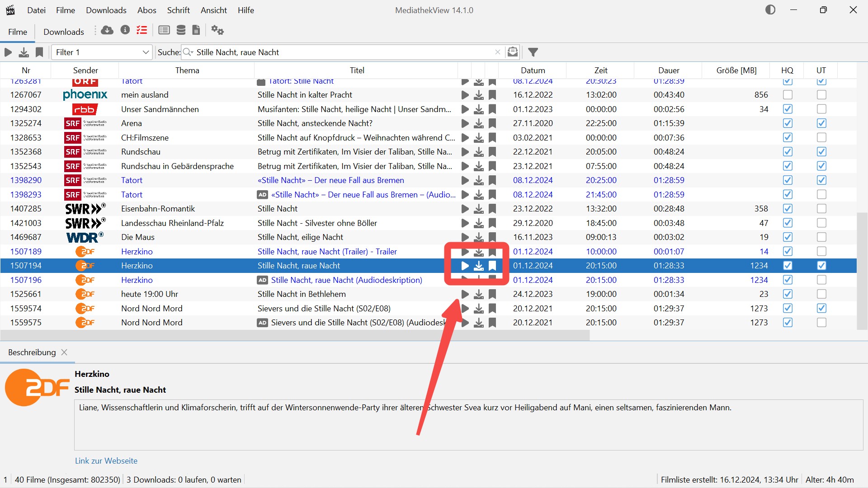Download 'Sievers und die Stille Nacht (S02/E08)'
Image resolution: width=868 pixels, height=488 pixels.
(479, 309)
